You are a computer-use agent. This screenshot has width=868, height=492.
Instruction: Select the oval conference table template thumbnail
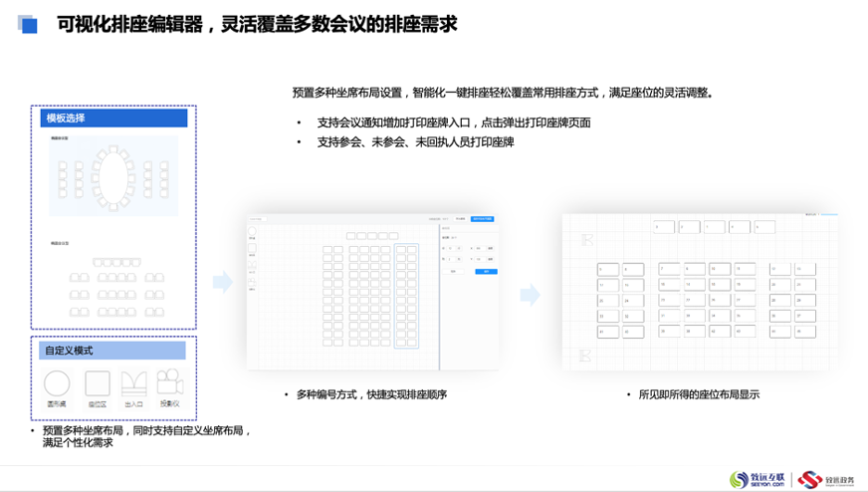tap(113, 177)
